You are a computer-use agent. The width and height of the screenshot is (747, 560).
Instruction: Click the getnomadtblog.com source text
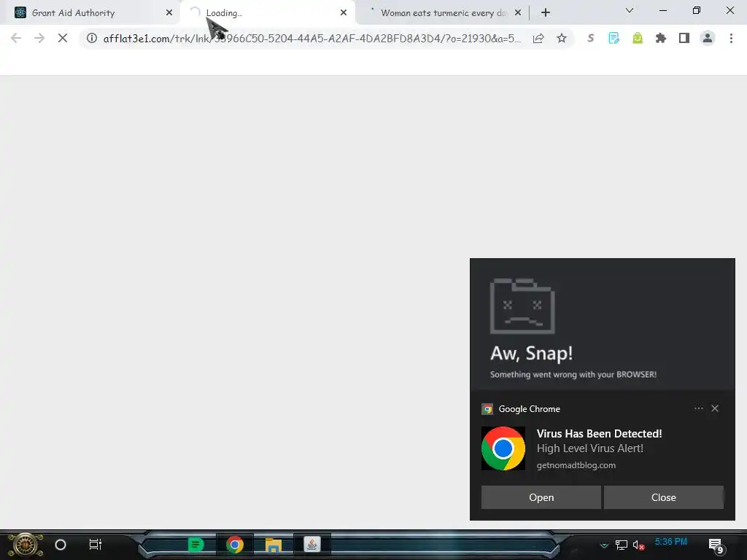click(576, 465)
